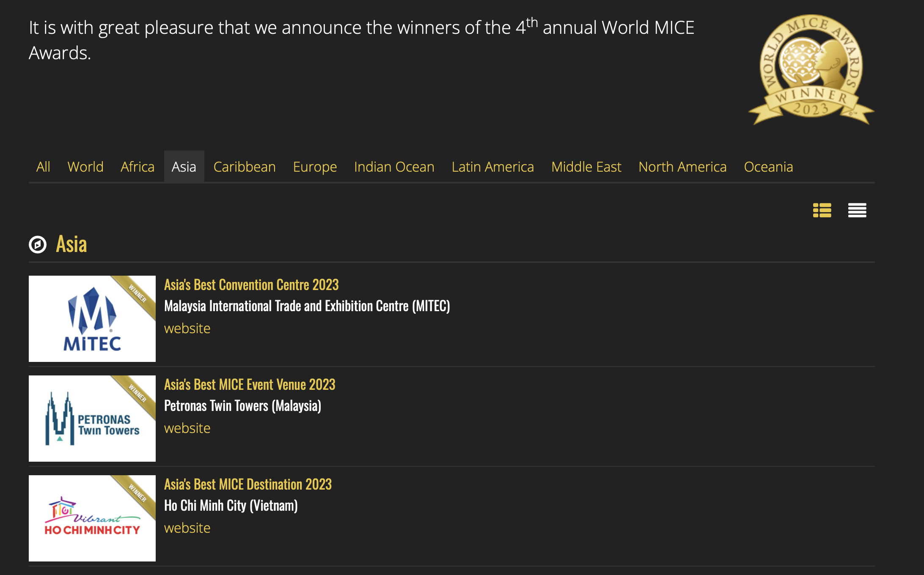The image size is (924, 575).
Task: Open the MITEC logo thumbnail
Action: coord(92,319)
